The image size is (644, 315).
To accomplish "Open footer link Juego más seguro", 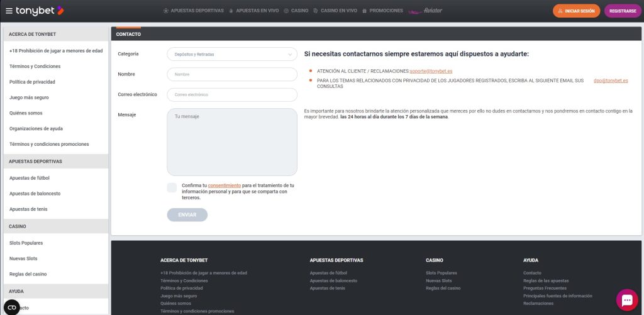I will coord(179,296).
